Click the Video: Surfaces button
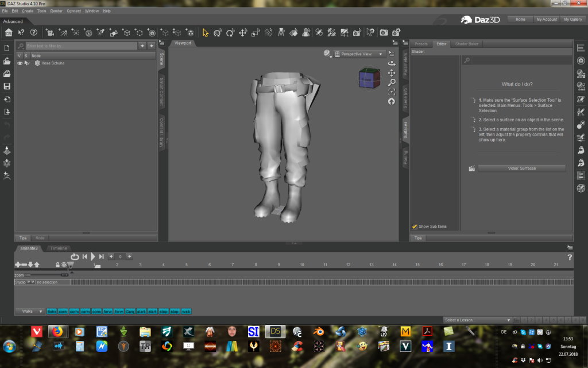Viewport: 588px width, 368px height. pyautogui.click(x=521, y=168)
